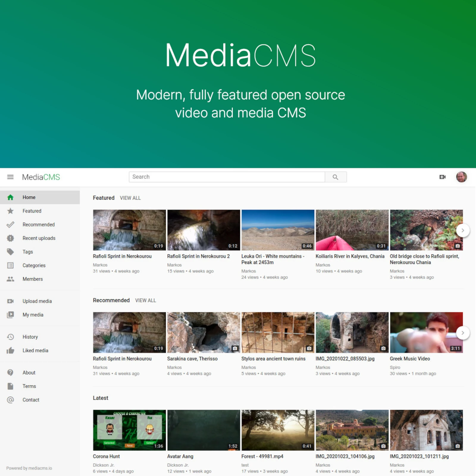
Task: Select the Categories icon in the sidebar
Action: click(10, 265)
